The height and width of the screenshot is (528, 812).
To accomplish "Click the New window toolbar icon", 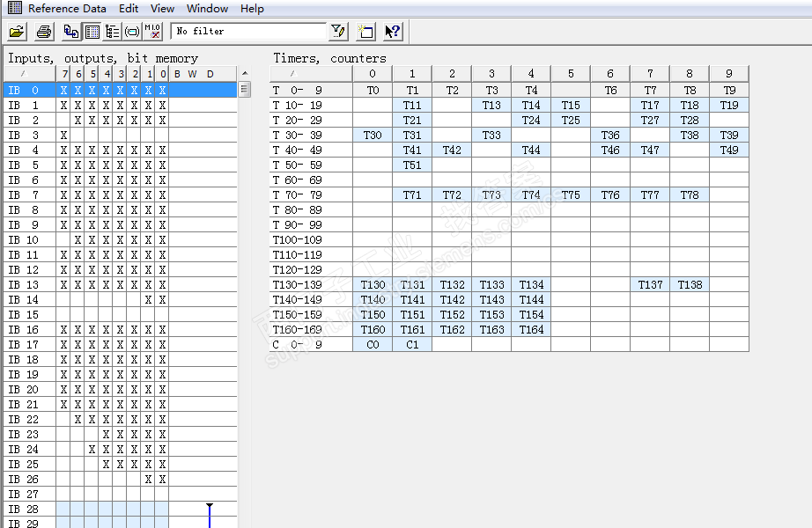I will point(365,32).
